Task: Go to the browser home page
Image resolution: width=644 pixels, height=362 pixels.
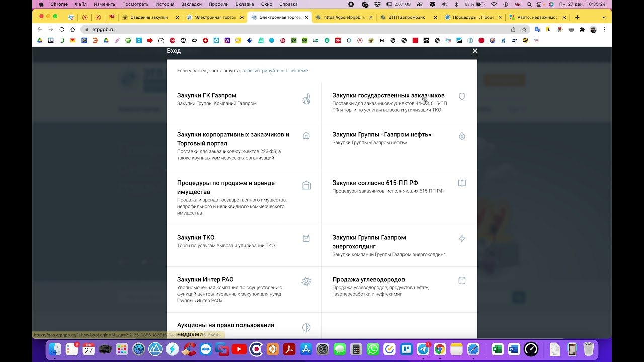Action: coord(73,29)
